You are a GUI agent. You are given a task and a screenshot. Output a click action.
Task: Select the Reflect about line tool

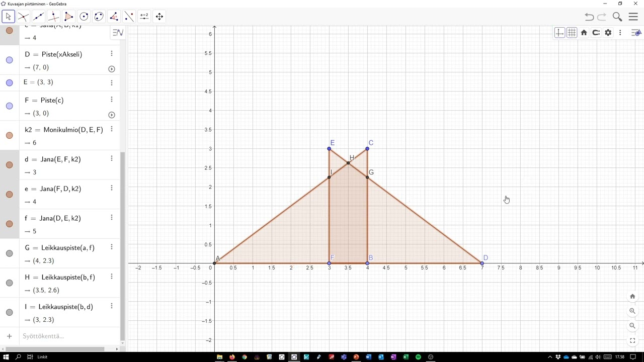tap(129, 17)
